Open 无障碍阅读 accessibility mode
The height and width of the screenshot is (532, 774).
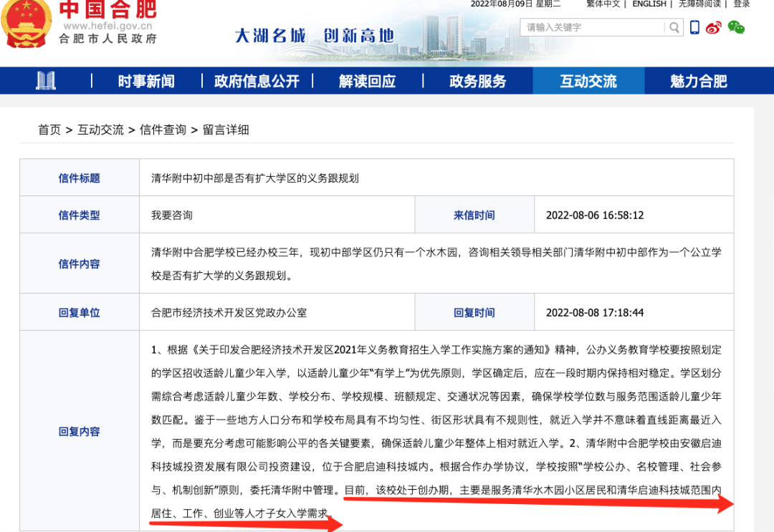click(x=699, y=4)
